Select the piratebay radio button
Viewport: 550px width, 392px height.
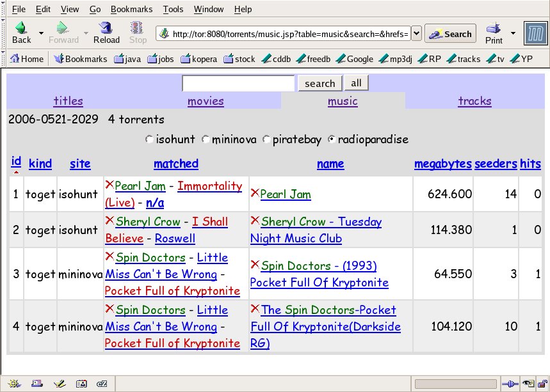point(266,139)
